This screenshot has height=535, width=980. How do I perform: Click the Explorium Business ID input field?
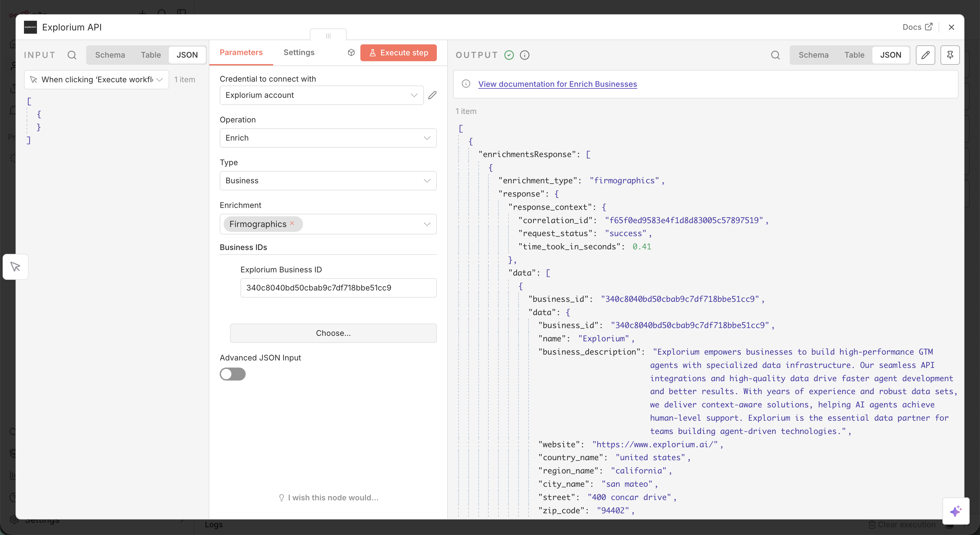tap(338, 288)
